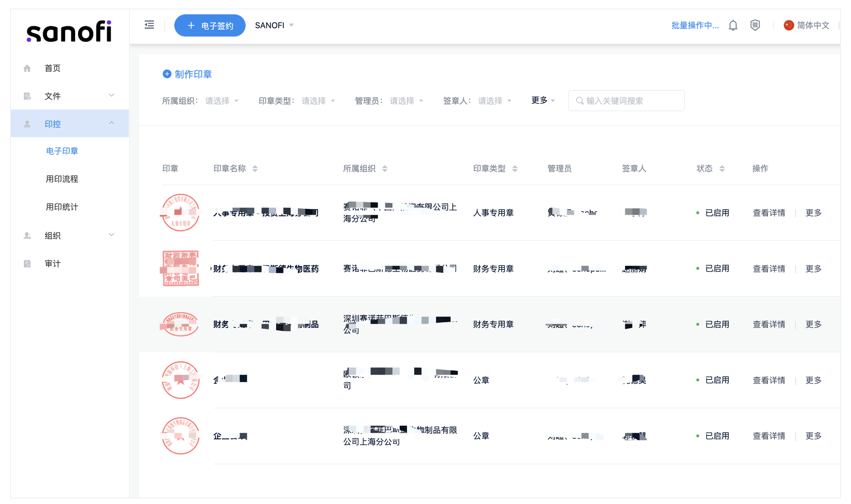Click 更多 for square 财务专用章 row
This screenshot has height=504, width=851.
pyautogui.click(x=814, y=269)
